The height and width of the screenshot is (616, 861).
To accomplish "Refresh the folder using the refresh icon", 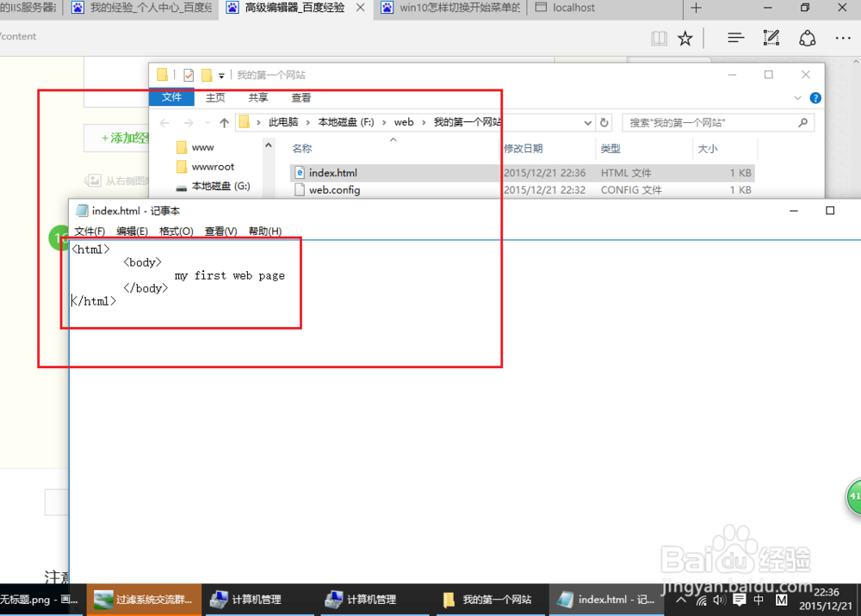I will (x=604, y=122).
